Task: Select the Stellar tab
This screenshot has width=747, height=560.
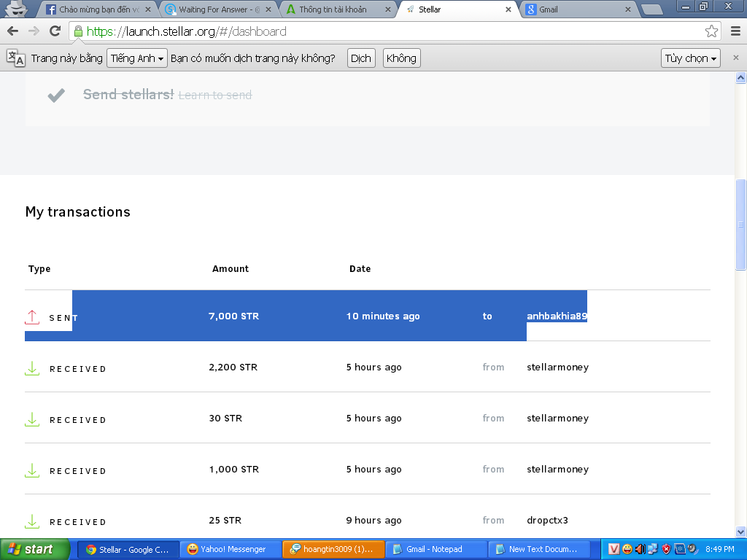Action: pos(460,9)
